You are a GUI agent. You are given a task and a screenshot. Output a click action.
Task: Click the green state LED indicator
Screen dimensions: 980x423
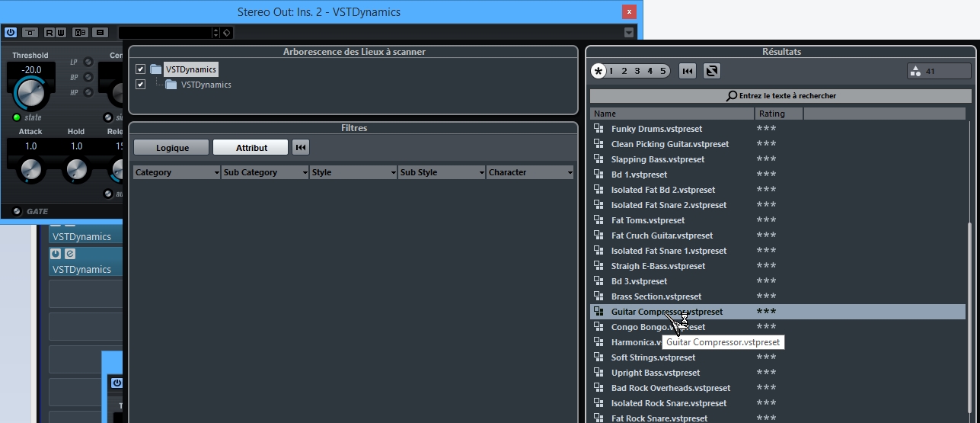(x=17, y=117)
